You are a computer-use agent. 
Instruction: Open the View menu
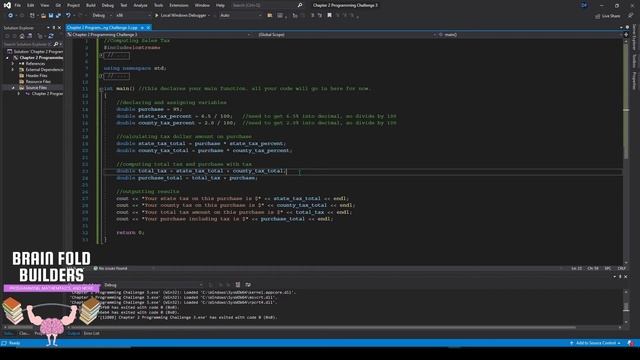pyautogui.click(x=44, y=5)
